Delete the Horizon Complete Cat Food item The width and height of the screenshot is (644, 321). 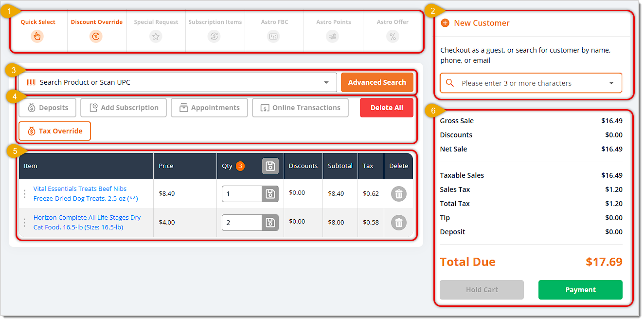coord(399,223)
